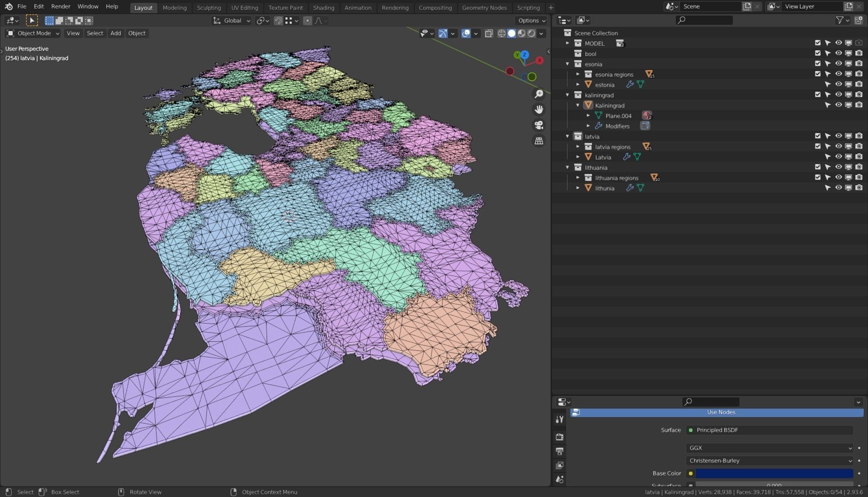Click modifier wrench icon on estonia row

pyautogui.click(x=630, y=85)
